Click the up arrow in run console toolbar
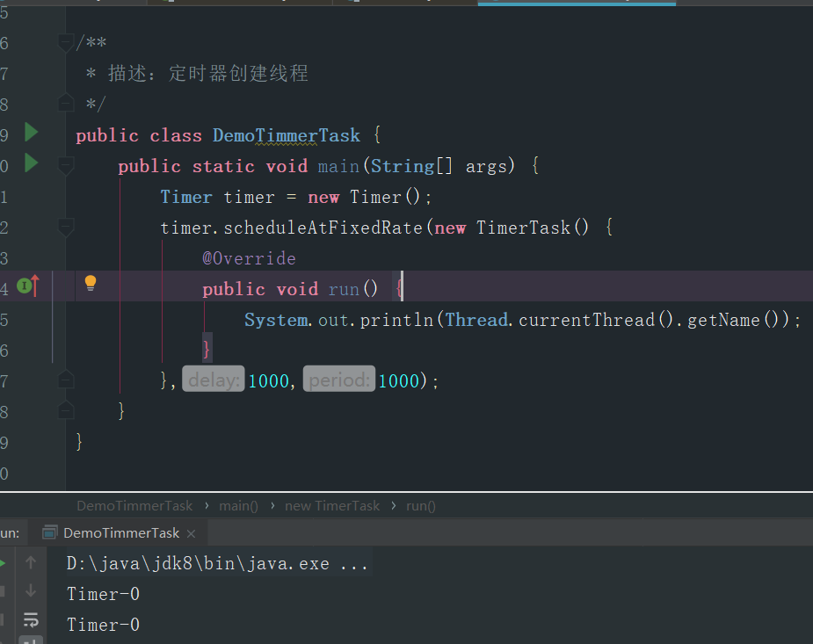813x644 pixels. tap(31, 562)
